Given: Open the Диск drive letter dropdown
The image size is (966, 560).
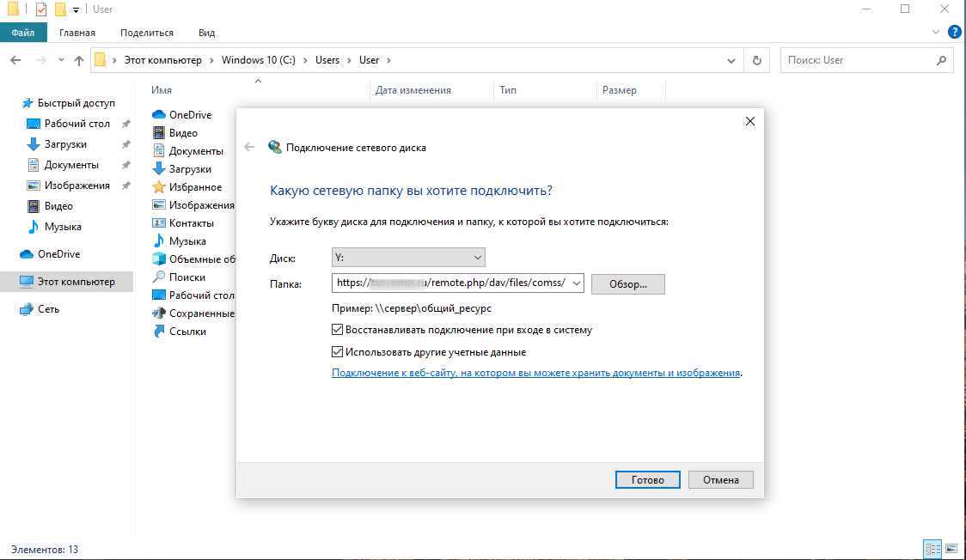Looking at the screenshot, I should pyautogui.click(x=408, y=257).
